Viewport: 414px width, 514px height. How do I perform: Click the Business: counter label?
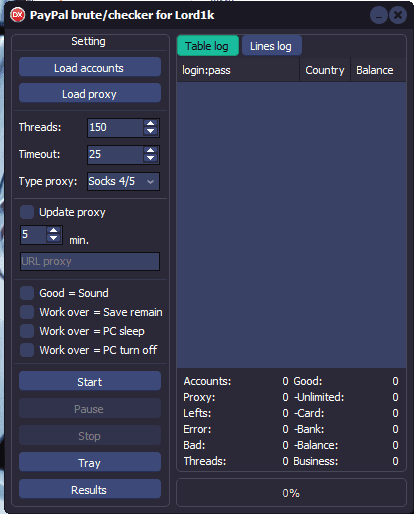tap(315, 461)
